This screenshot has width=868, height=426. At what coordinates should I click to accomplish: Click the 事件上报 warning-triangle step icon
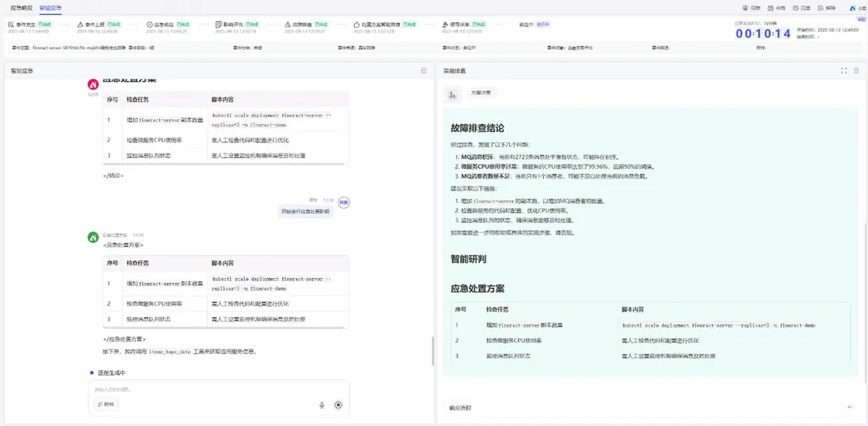81,25
